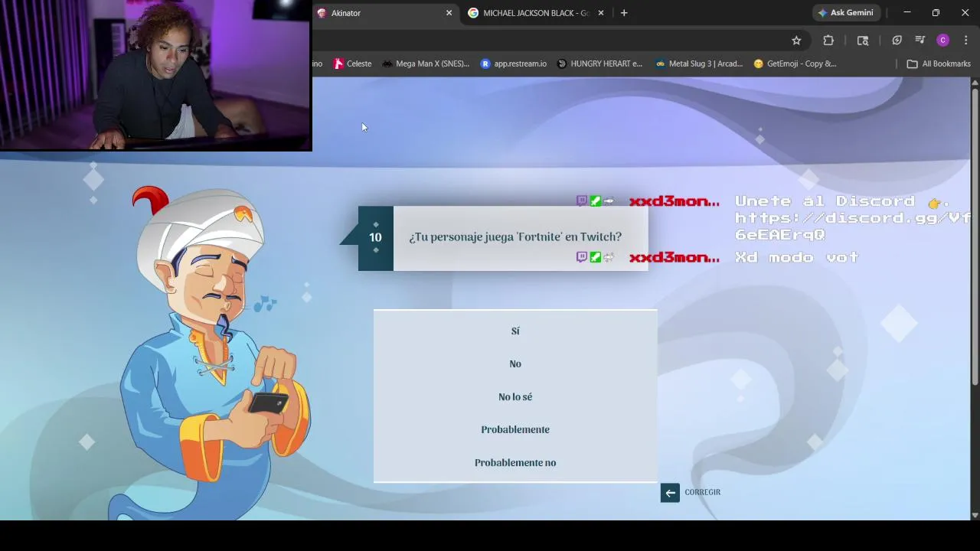The image size is (980, 551).
Task: Expand the All Bookmarks folder
Action: pyautogui.click(x=939, y=64)
